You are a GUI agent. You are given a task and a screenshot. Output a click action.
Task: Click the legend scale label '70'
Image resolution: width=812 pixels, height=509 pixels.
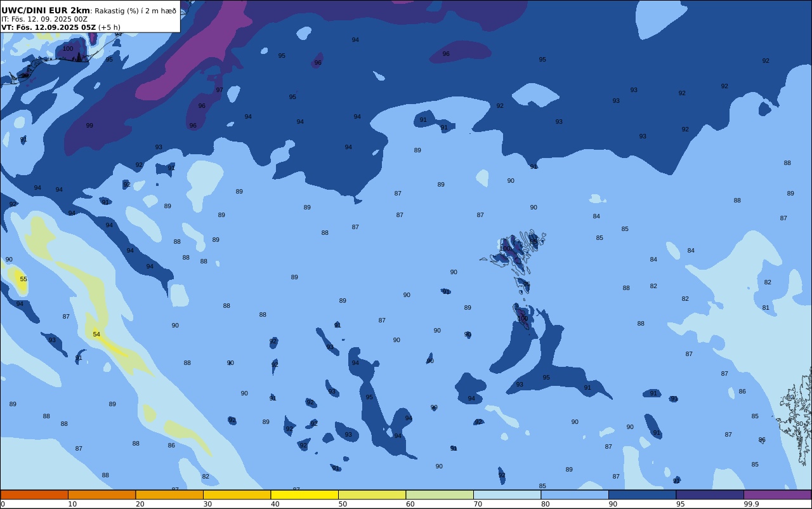point(478,504)
